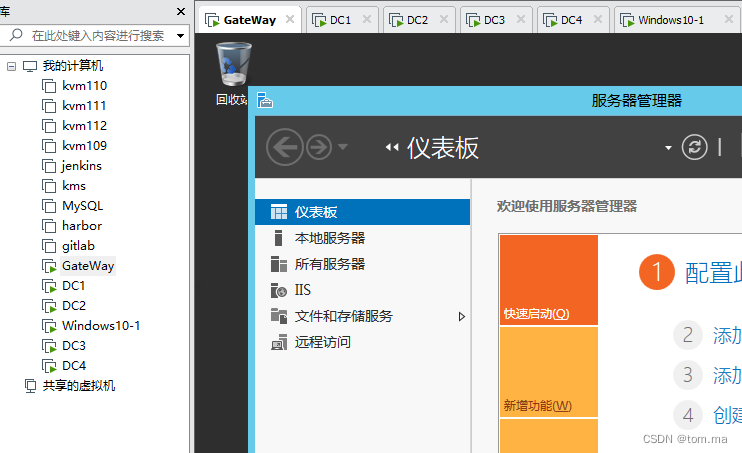742x453 pixels.
Task: Select DC1 in the library tree
Action: [73, 285]
